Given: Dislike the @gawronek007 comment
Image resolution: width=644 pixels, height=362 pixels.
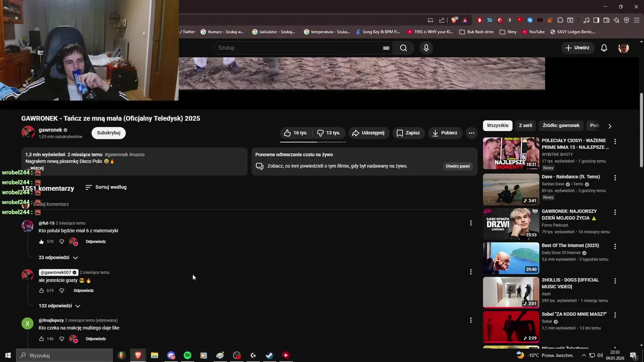Looking at the screenshot, I should click(x=62, y=291).
